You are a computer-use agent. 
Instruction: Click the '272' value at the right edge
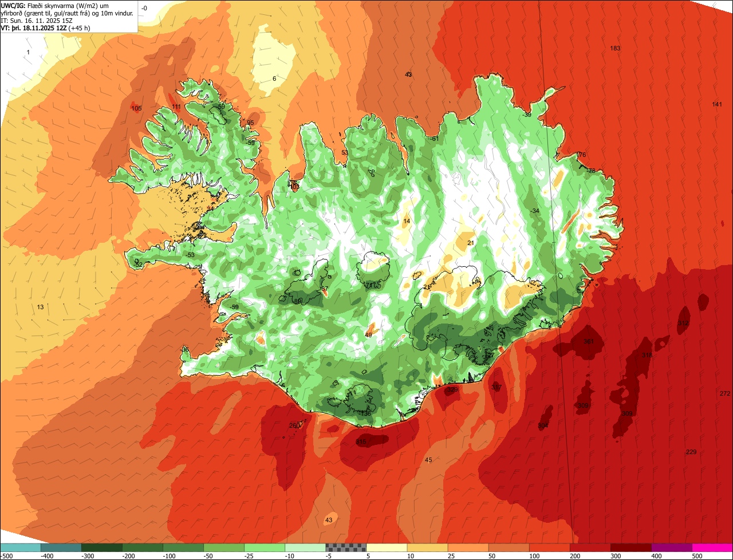point(725,393)
